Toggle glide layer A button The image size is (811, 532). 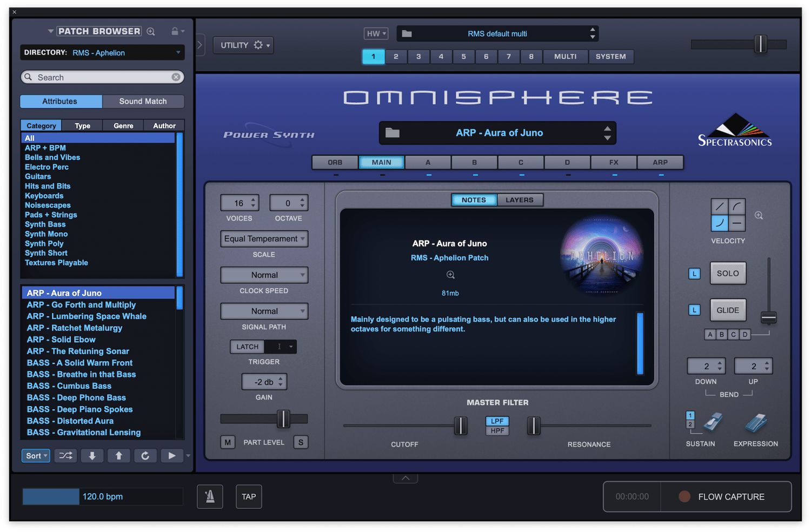coord(710,335)
